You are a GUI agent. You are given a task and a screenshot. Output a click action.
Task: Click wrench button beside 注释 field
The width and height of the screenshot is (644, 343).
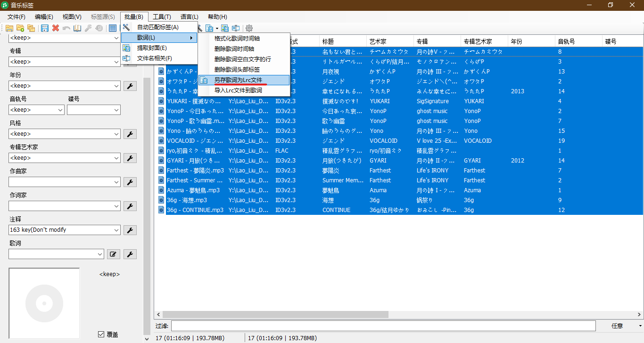(x=130, y=230)
